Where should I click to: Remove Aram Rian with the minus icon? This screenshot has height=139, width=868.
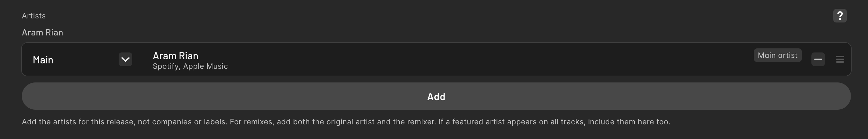click(818, 60)
